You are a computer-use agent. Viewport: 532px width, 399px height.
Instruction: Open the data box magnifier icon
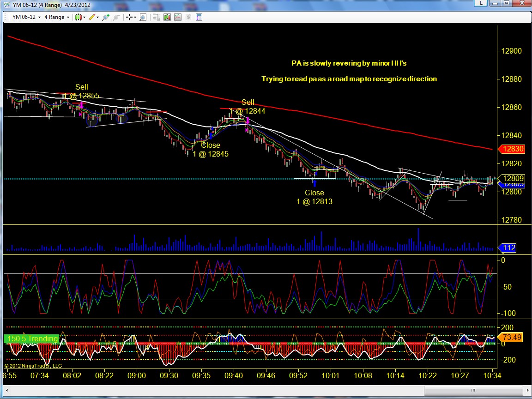click(x=143, y=17)
